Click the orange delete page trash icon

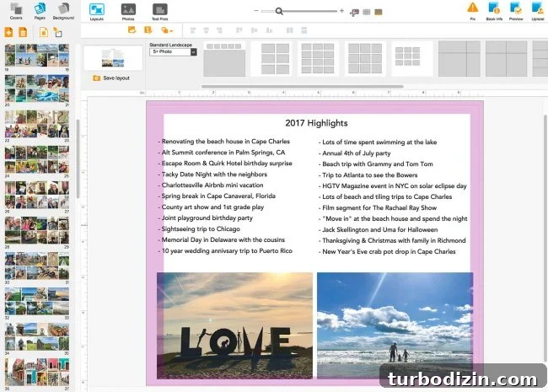click(x=23, y=32)
